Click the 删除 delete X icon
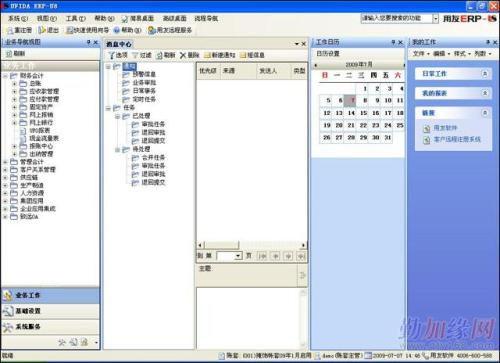Viewport: 500px width, 363px height. point(183,55)
